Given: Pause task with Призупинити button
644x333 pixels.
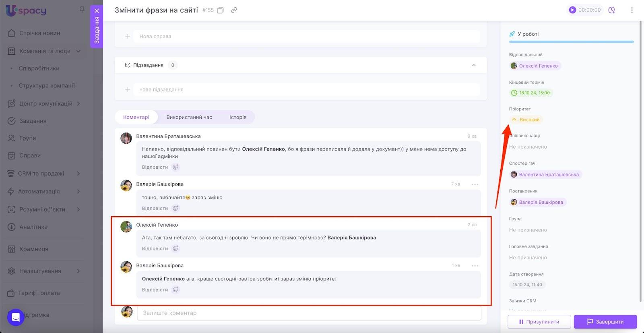Looking at the screenshot, I should click(539, 322).
